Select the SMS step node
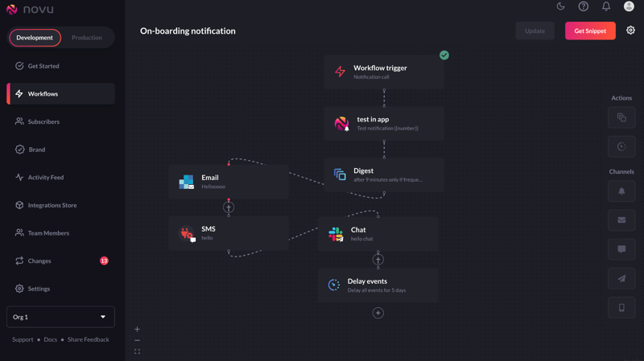Image resolution: width=644 pixels, height=361 pixels. click(229, 233)
